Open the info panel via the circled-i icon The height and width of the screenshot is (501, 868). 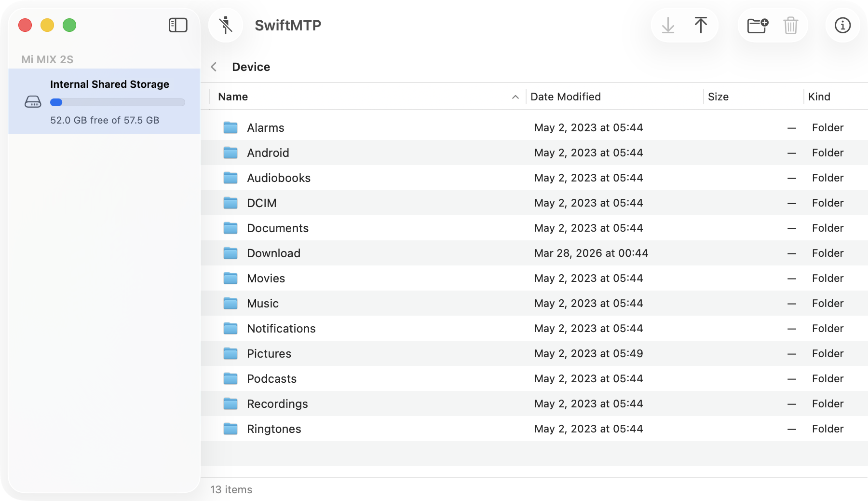842,25
